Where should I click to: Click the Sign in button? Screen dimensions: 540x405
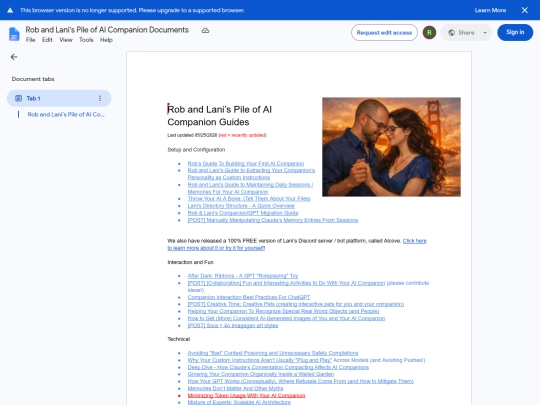(515, 32)
